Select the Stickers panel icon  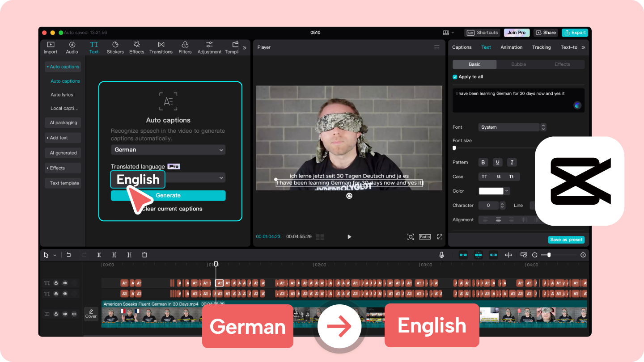[115, 47]
